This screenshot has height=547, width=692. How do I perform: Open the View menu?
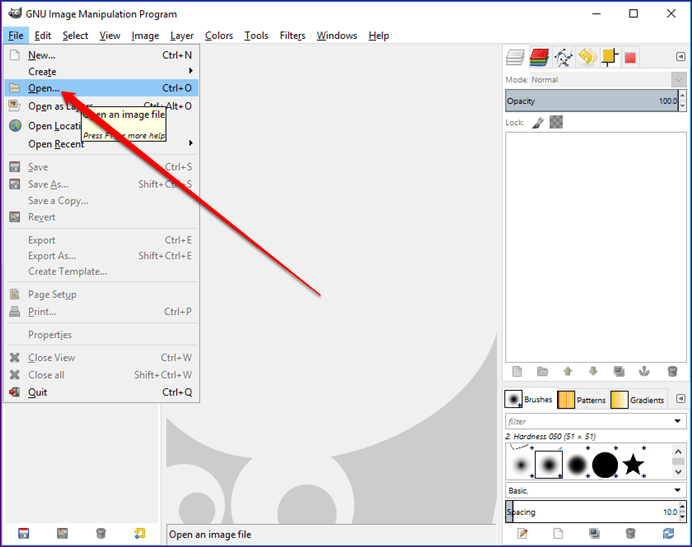(109, 35)
